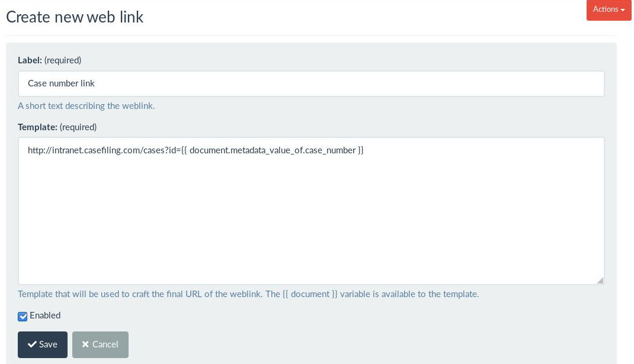Uncheck the Enabled checkbox
634x364 pixels.
tap(23, 316)
